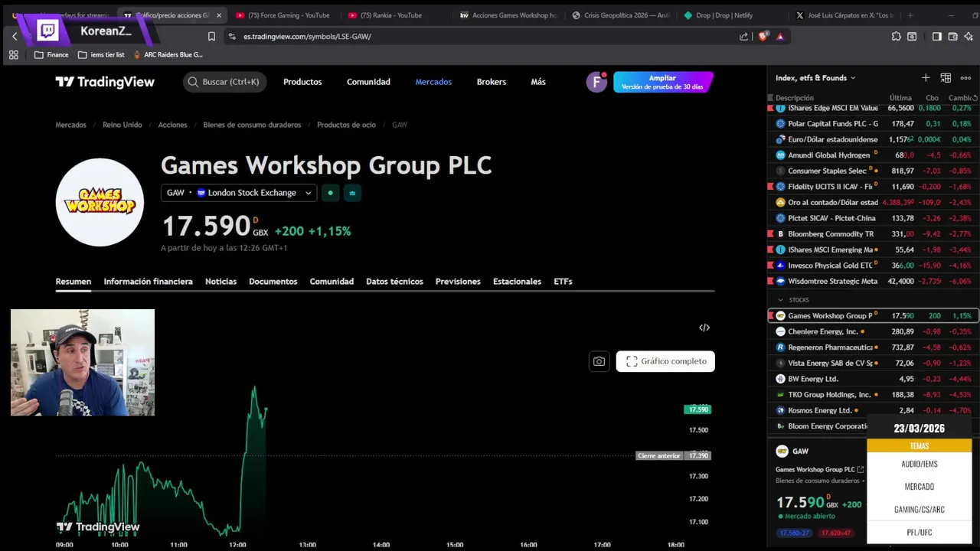
Task: Select the Polar Capital Funds PLC row
Action: click(873, 124)
